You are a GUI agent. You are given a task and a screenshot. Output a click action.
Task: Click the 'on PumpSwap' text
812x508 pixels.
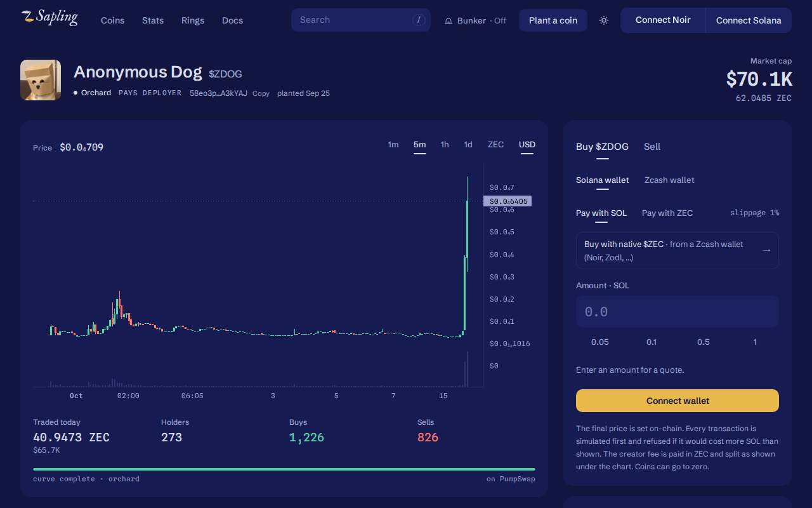pyautogui.click(x=511, y=479)
